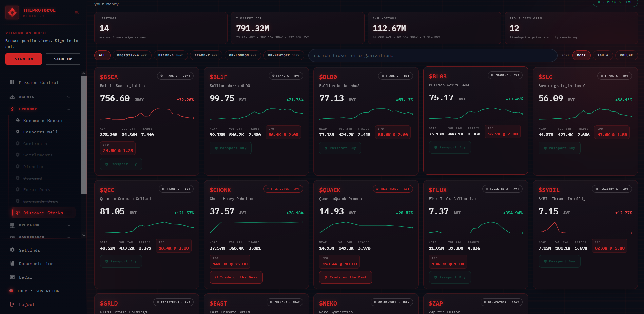Screen dimensions: 644x314
Task: Sort listings by VOLUME
Action: click(626, 55)
